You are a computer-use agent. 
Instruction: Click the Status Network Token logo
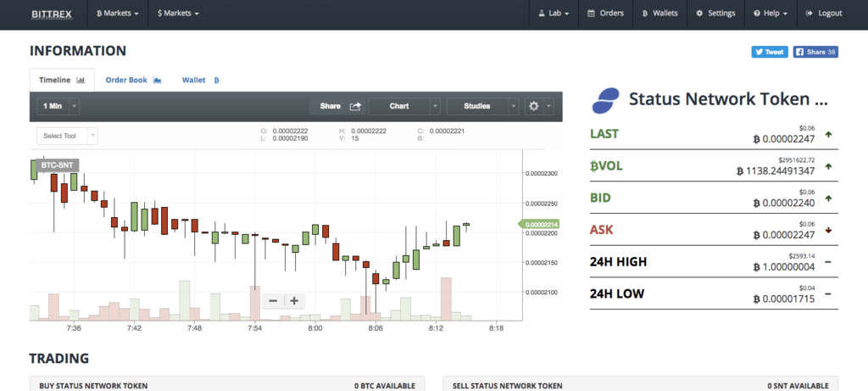tap(605, 100)
